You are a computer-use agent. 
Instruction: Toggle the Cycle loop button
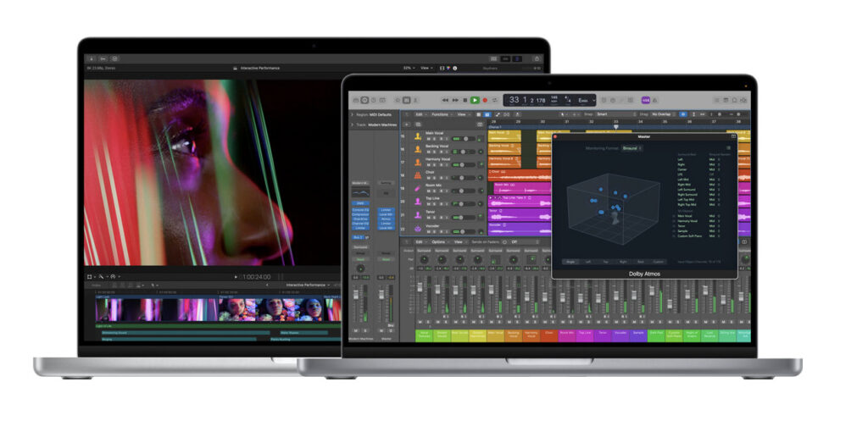[x=495, y=100]
